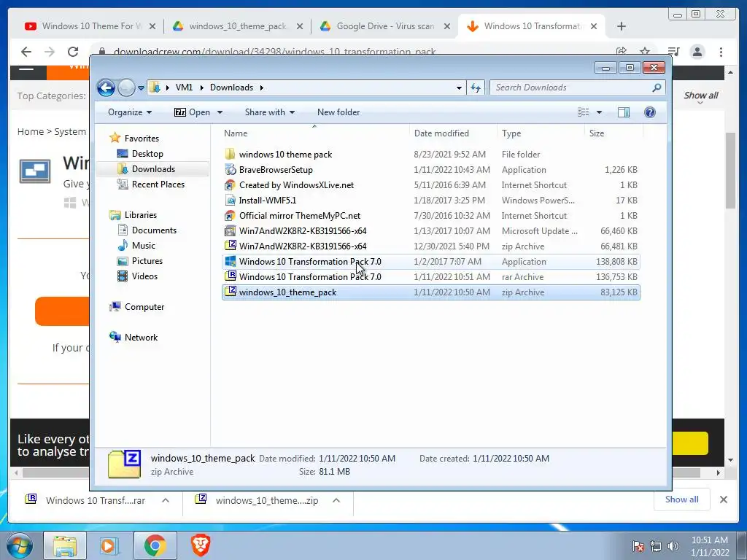Toggle the preview pane

pos(623,112)
